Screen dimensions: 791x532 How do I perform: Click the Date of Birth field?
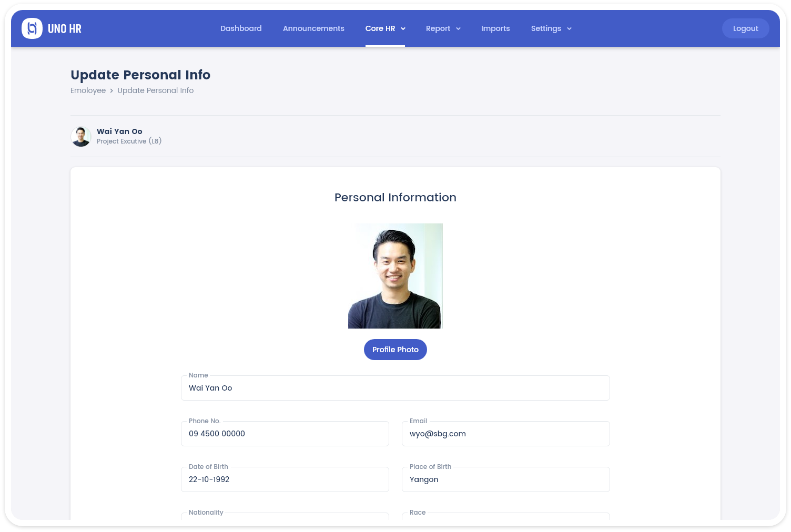(x=285, y=480)
